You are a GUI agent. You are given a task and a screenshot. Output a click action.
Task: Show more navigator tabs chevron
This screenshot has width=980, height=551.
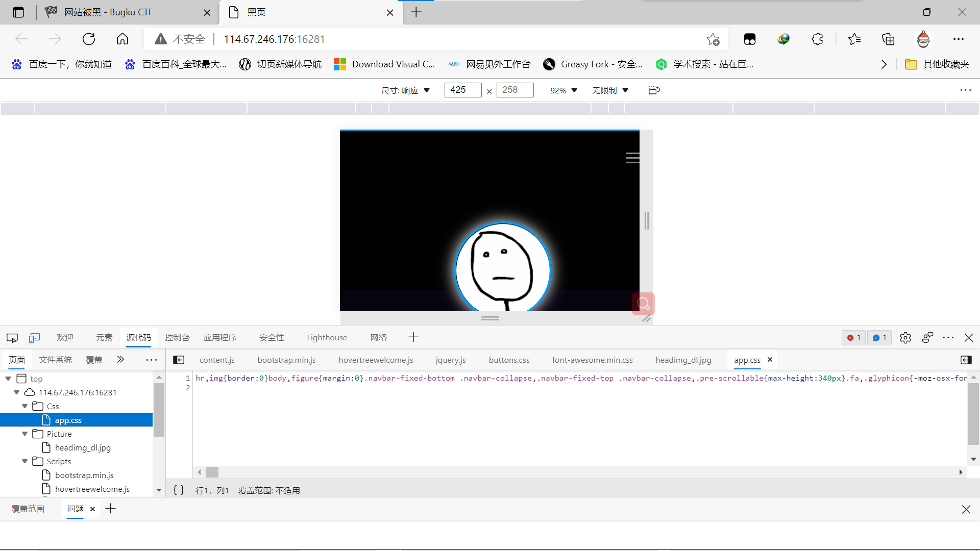[x=120, y=360]
